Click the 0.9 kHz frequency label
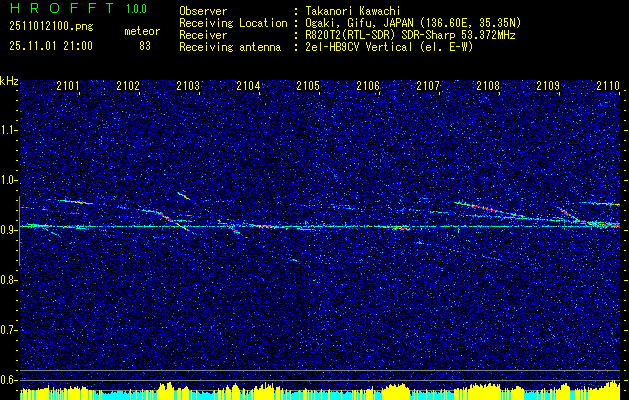 click(x=9, y=230)
